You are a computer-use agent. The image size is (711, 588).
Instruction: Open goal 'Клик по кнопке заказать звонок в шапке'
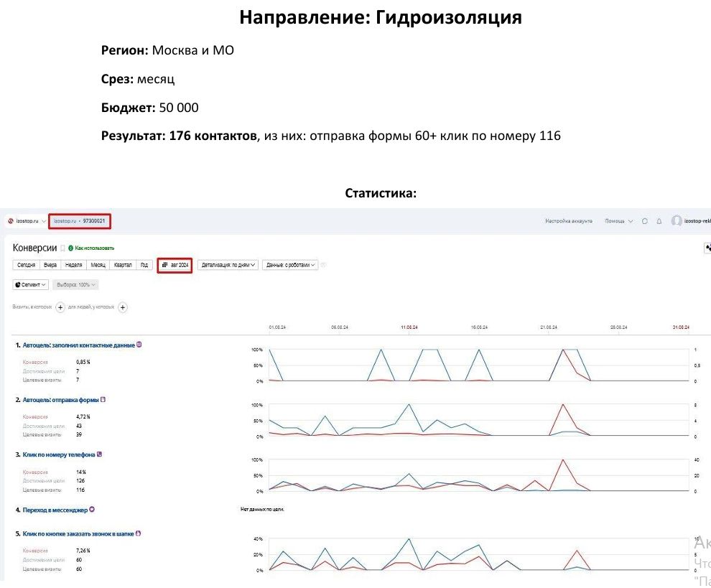(x=78, y=534)
